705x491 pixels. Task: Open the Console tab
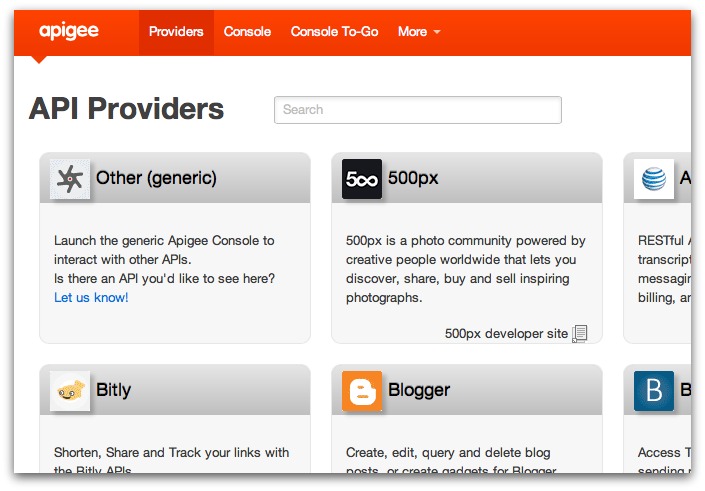click(x=247, y=31)
